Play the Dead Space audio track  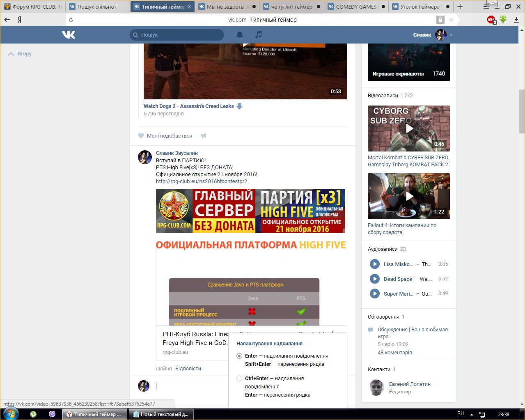374,279
